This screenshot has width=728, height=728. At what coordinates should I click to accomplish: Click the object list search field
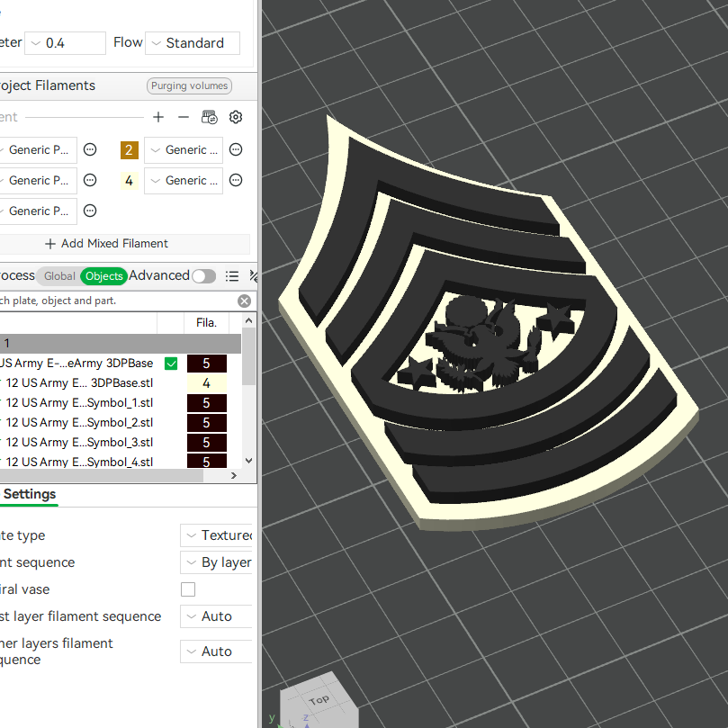(x=119, y=301)
